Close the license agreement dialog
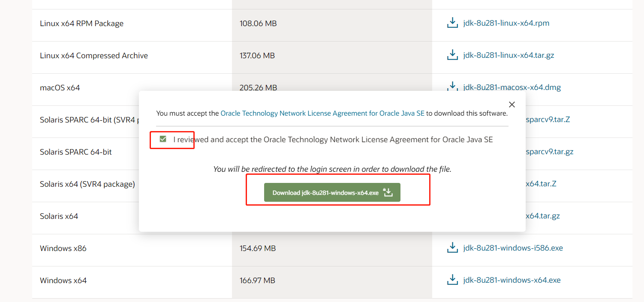This screenshot has width=644, height=302. tap(512, 105)
